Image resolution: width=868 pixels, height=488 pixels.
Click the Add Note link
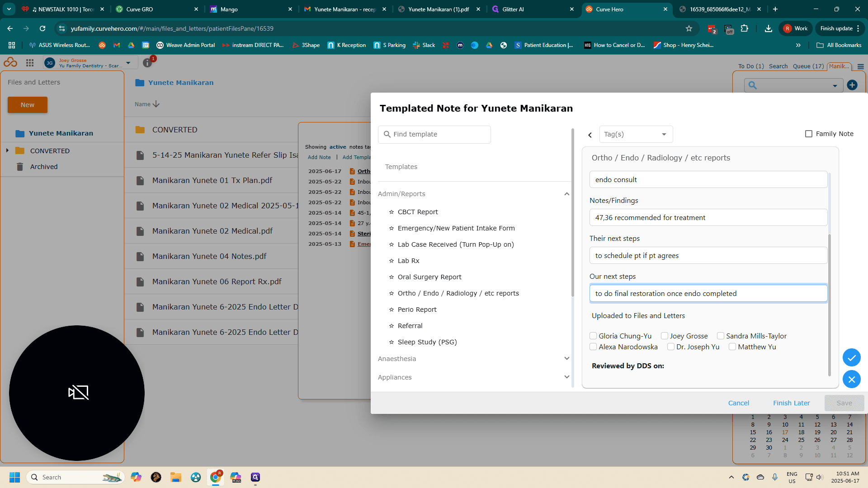pos(319,157)
